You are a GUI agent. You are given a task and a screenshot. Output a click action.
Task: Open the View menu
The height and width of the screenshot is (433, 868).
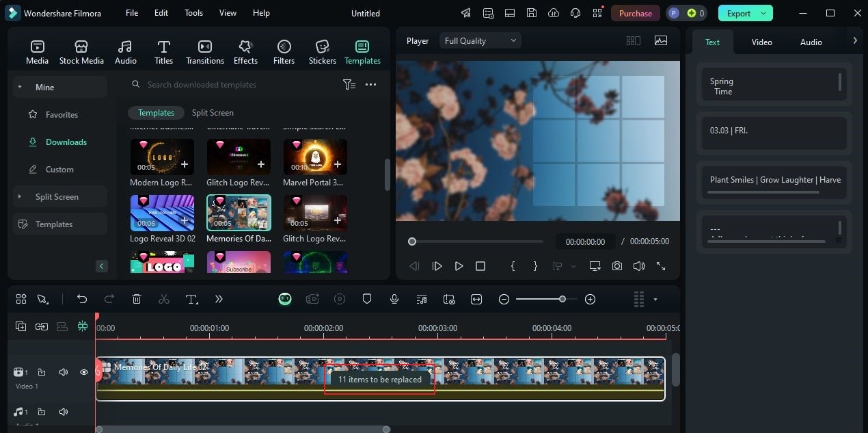228,13
